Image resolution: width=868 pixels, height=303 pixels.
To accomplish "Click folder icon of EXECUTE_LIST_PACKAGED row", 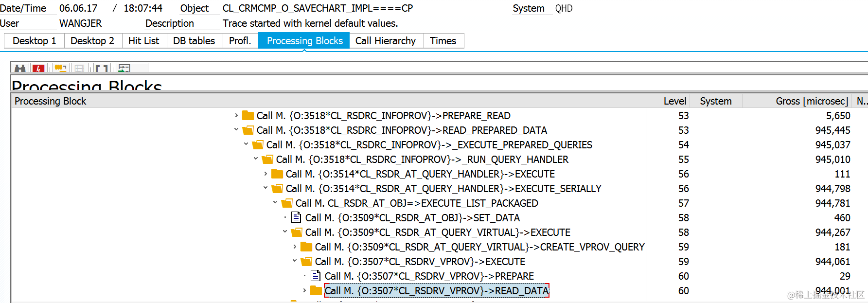I will 287,203.
